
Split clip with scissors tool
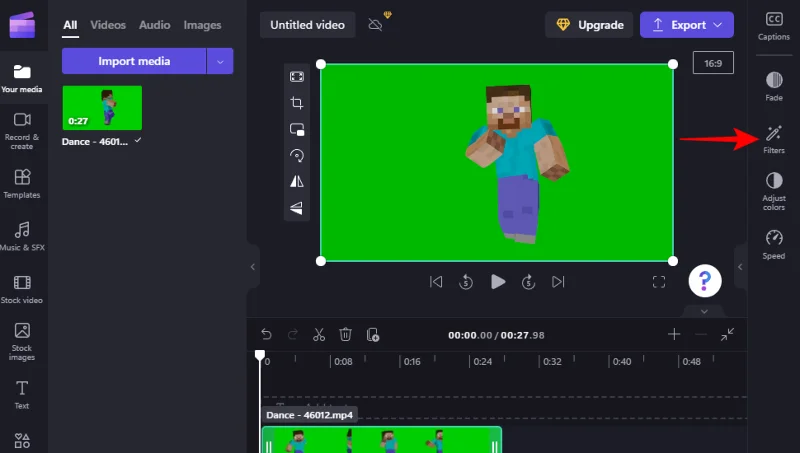[x=319, y=335]
